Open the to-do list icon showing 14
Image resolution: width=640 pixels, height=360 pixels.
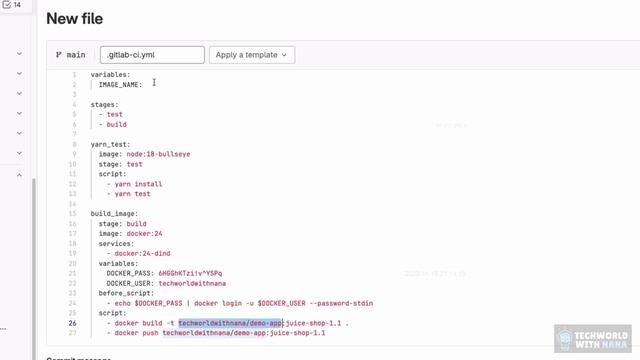[12, 5]
